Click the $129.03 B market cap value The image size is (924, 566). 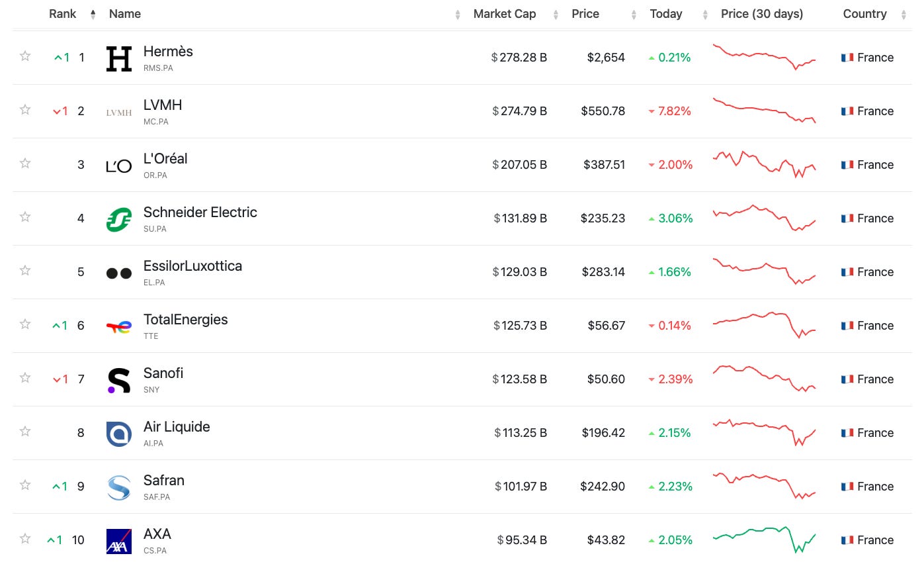[519, 272]
